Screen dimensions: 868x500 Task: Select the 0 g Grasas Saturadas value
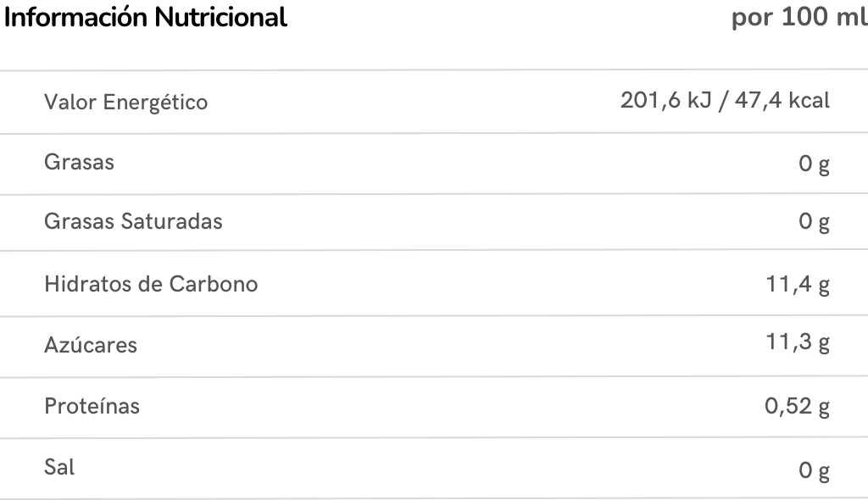click(814, 223)
